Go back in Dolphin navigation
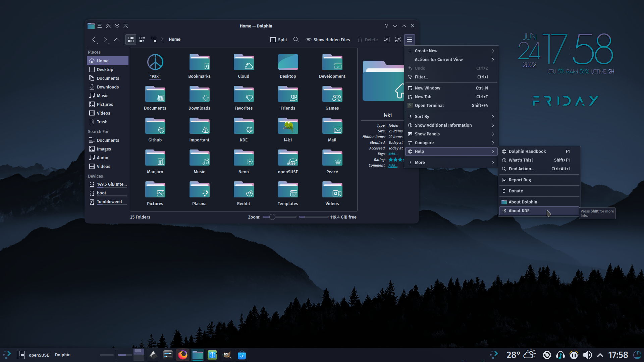Viewport: 644px width, 362px height. [94, 40]
